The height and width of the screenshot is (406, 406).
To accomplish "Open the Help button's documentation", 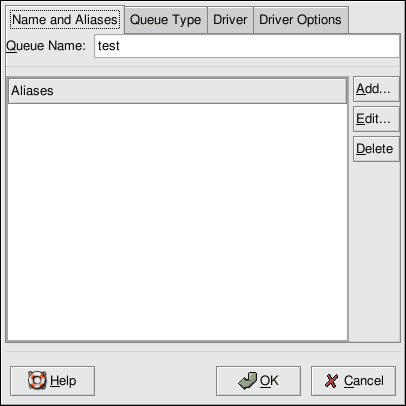I will (52, 381).
